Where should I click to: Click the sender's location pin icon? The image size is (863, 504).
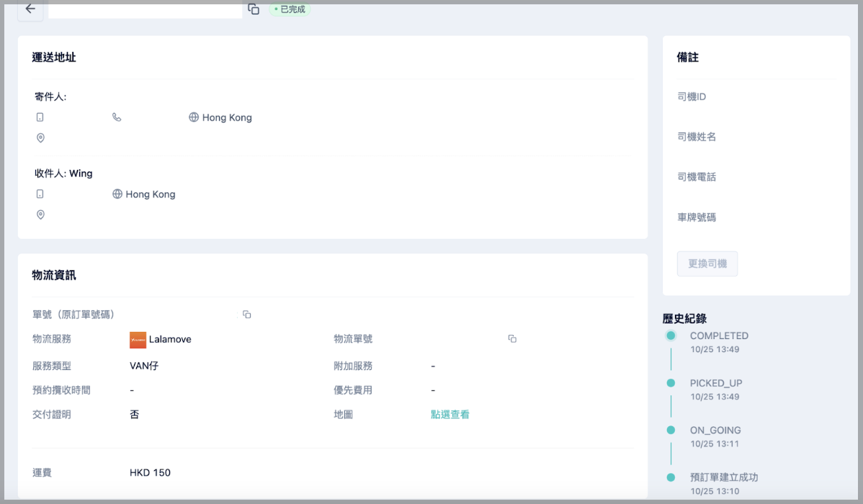point(40,138)
